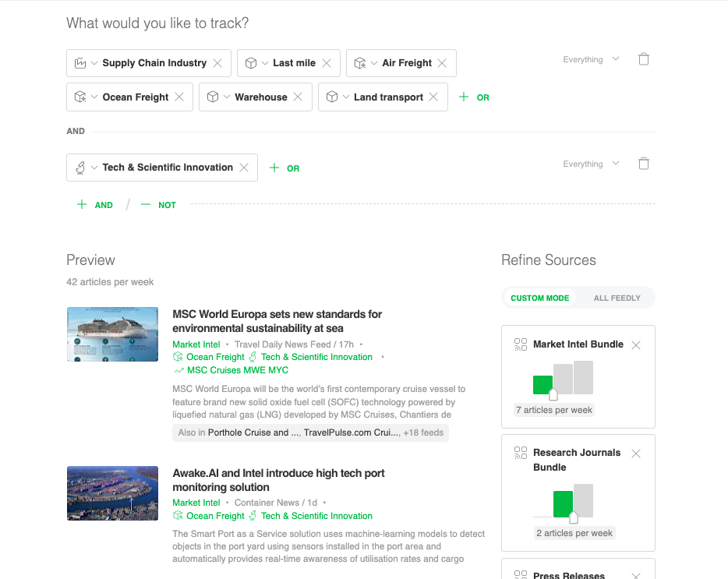Expand Tech & Scientific Innovation chip dropdown

tap(94, 168)
